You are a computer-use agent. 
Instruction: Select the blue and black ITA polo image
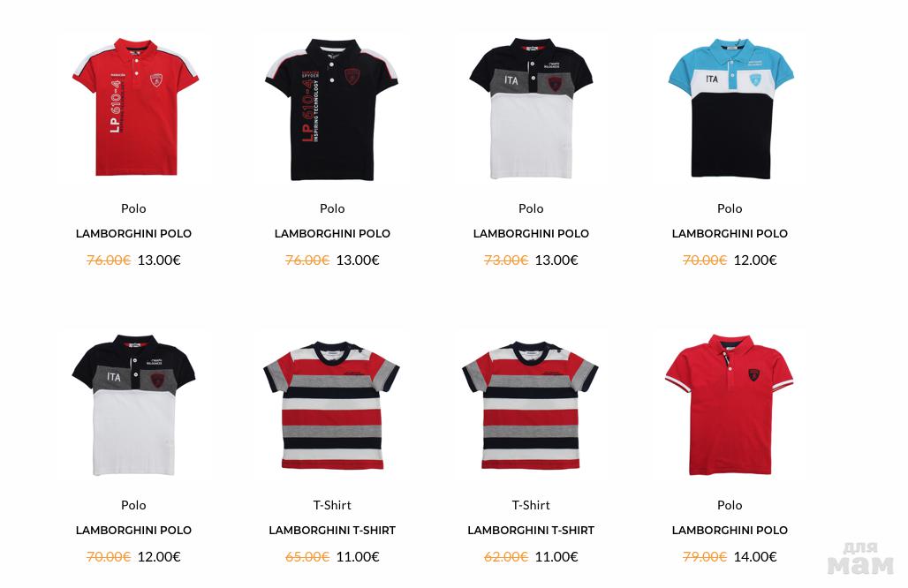click(x=730, y=109)
